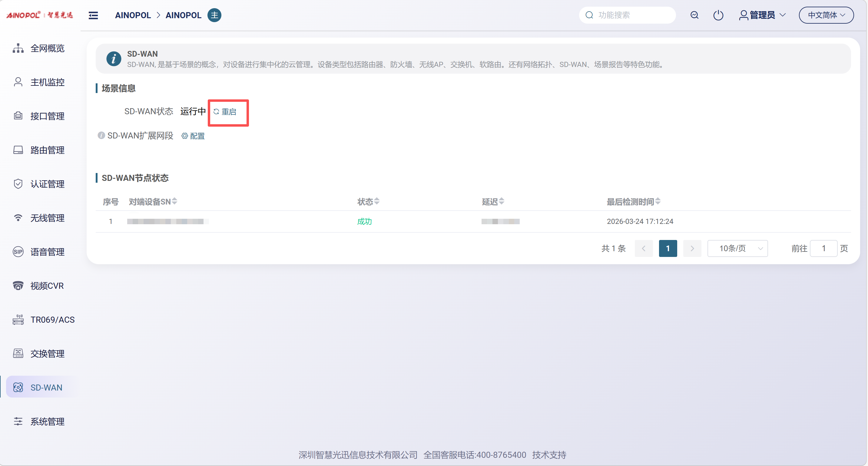The width and height of the screenshot is (868, 466).
Task: Open the 中文简体 language dropdown
Action: 826,15
